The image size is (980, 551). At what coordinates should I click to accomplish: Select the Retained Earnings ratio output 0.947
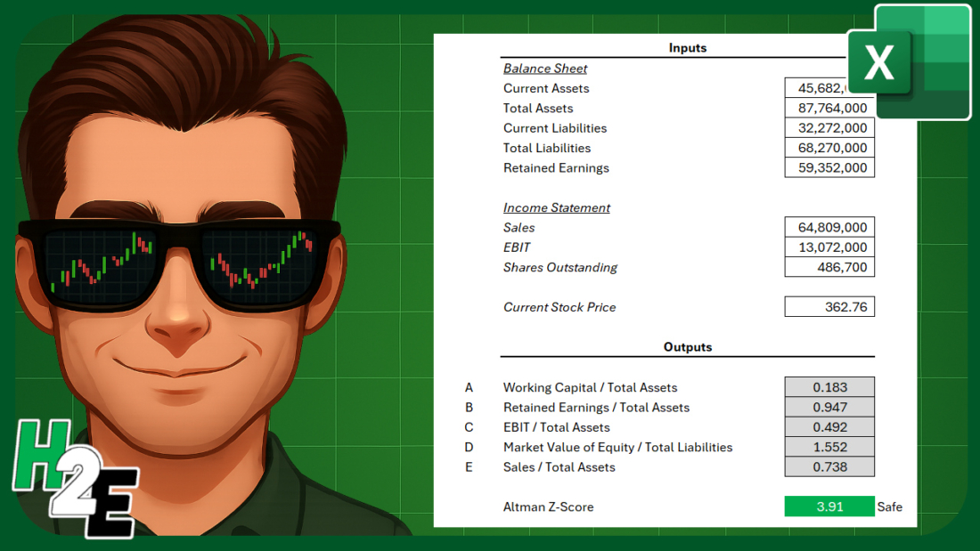tap(829, 408)
